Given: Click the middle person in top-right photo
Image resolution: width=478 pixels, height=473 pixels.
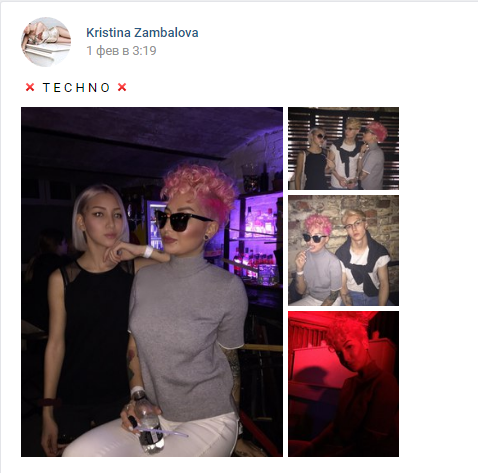Looking at the screenshot, I should coord(347,155).
